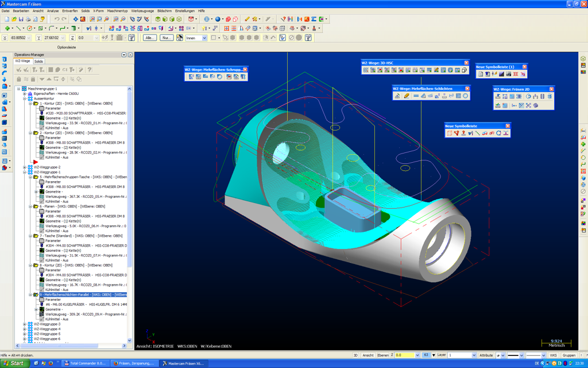This screenshot has width=588, height=368.
Task: Click the New file icon
Action: point(6,19)
